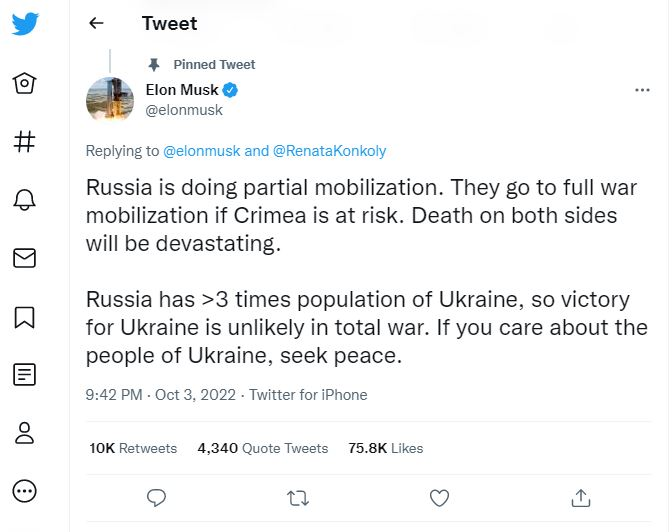View the 75.8K Likes list
Image resolution: width=672 pixels, height=532 pixels.
click(x=385, y=448)
